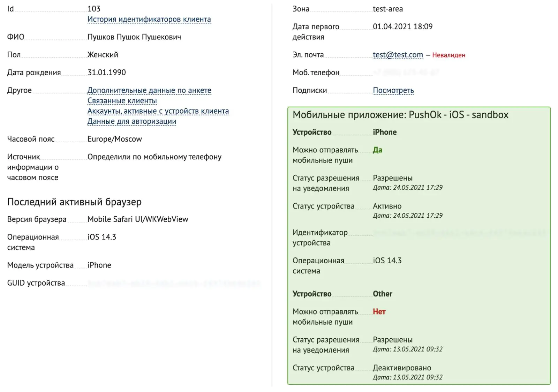Screen dimensions: 558x392
Task: Click Определили по мобильному телефону text
Action: (x=154, y=157)
